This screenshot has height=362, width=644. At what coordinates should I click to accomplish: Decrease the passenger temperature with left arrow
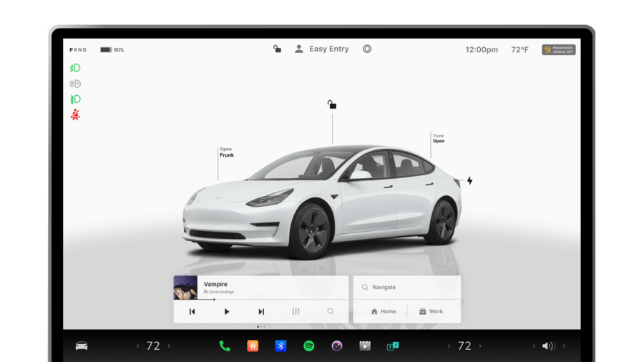[449, 346]
